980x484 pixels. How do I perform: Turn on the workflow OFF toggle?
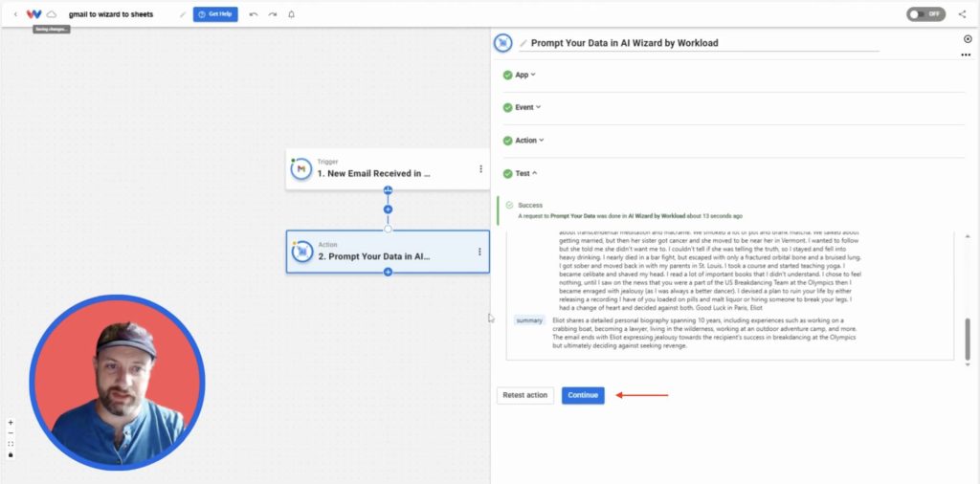(926, 14)
